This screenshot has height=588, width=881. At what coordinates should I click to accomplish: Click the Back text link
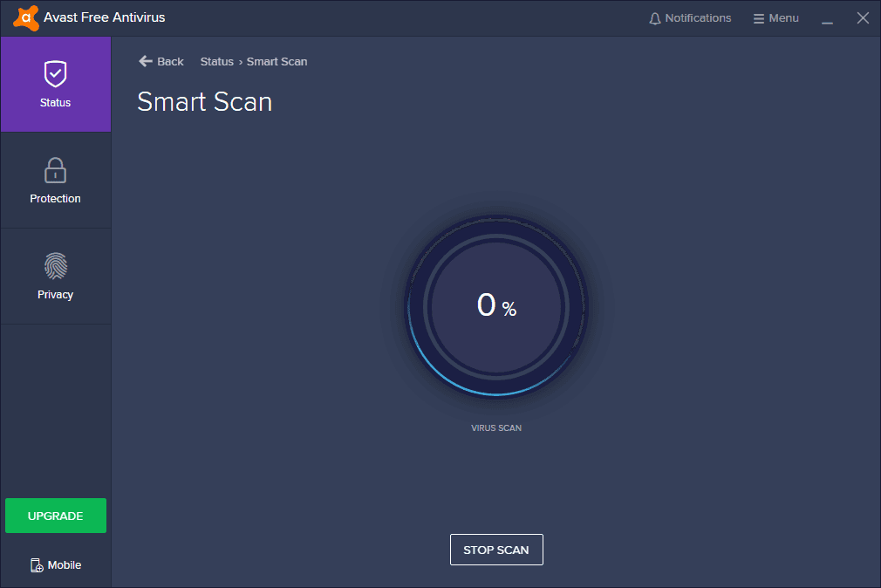pyautogui.click(x=170, y=62)
